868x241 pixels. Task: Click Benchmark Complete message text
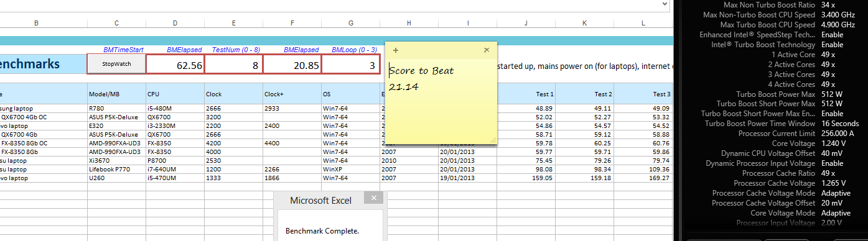(322, 231)
